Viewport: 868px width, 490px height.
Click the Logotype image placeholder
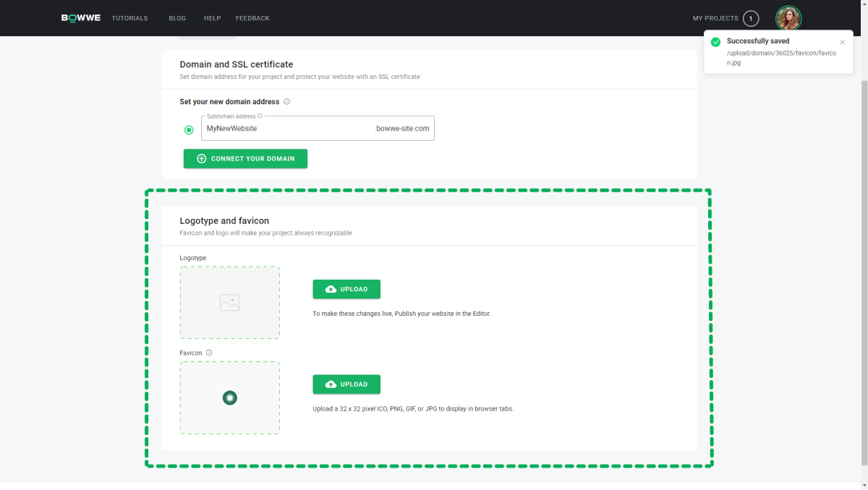pos(230,303)
